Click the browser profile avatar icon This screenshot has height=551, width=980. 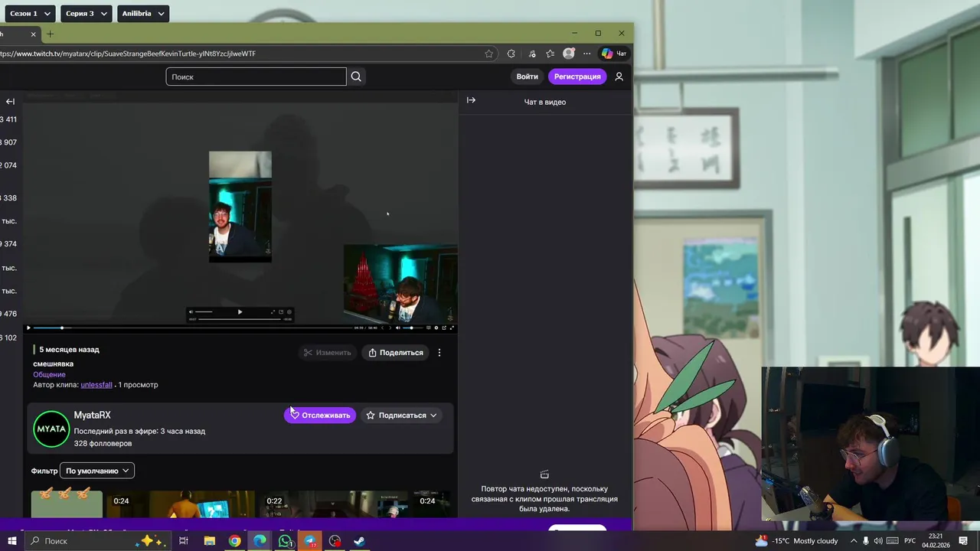pyautogui.click(x=568, y=54)
